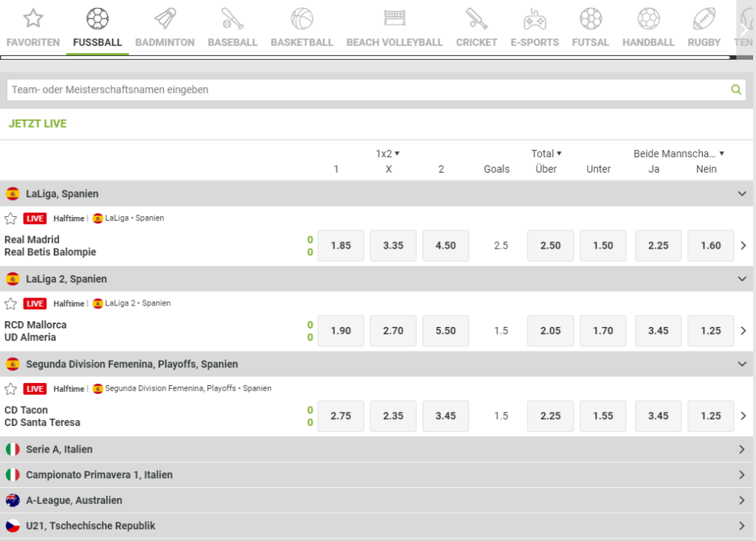756x541 pixels.
Task: Open the Total market dropdown
Action: pos(546,154)
